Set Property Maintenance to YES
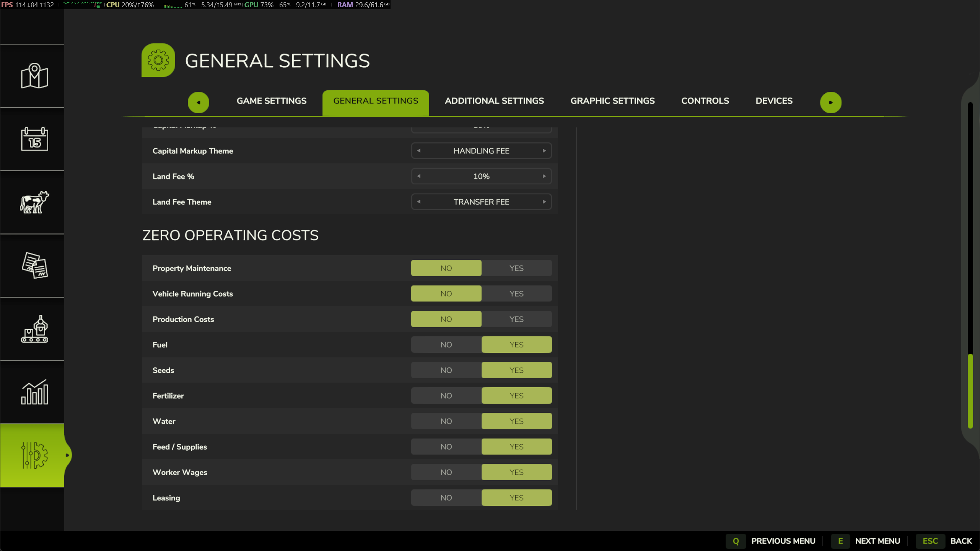Viewport: 980px width, 551px height. tap(516, 268)
